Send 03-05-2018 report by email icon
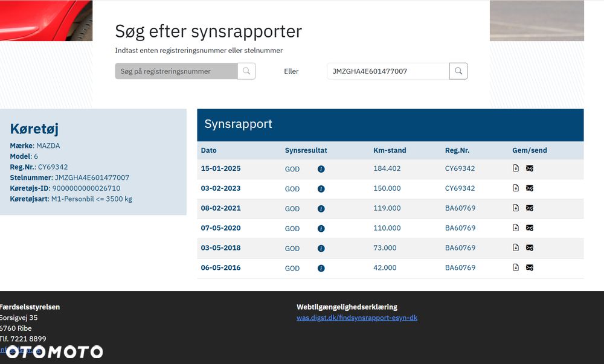The height and width of the screenshot is (364, 604). tap(530, 248)
